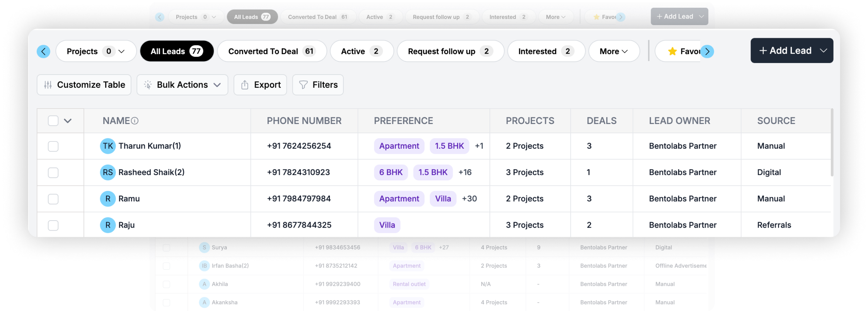Select the checkbox for Irfan Basha row in background

coord(166,266)
